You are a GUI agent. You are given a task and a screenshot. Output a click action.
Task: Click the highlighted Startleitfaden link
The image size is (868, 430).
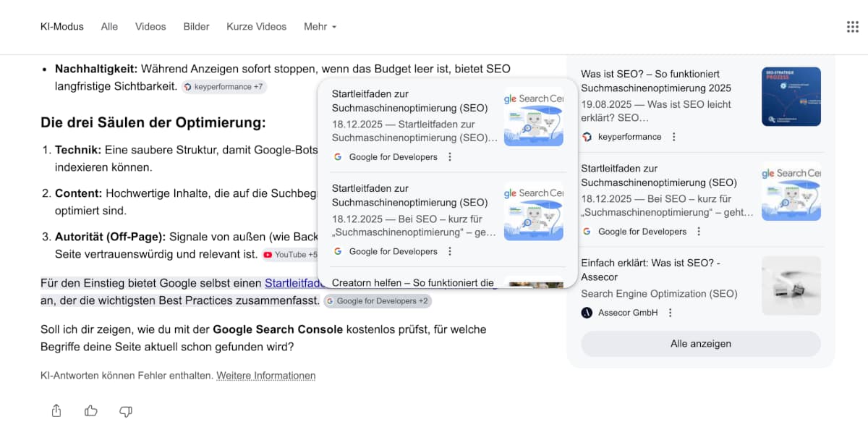coord(295,283)
